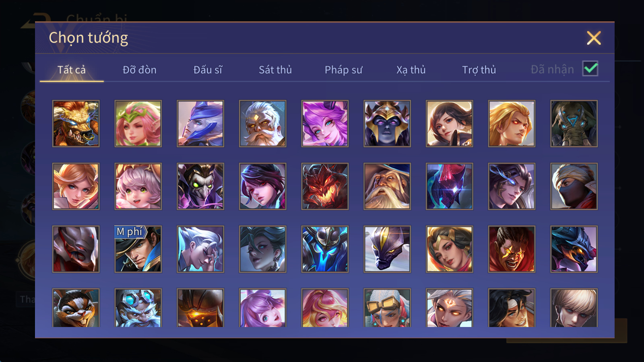Filter heroes by 'Xạ thủ'
The width and height of the screenshot is (644, 362).
411,70
